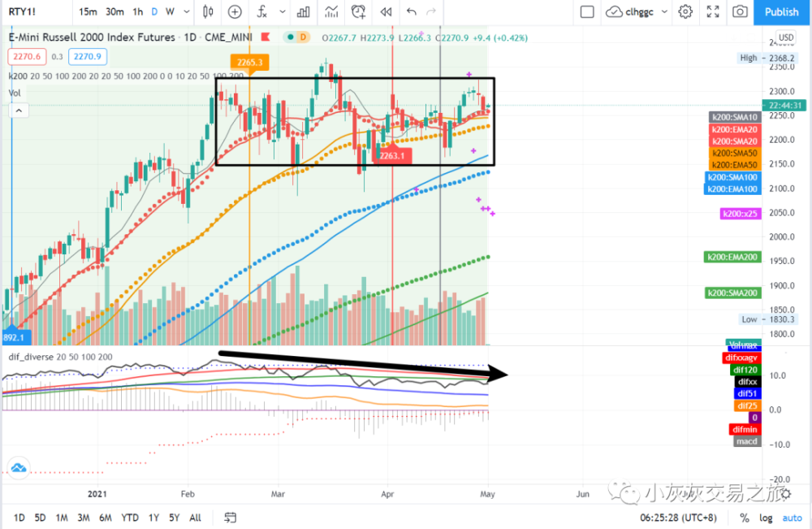Create an alert with the alarm clock icon
812x529 pixels.
pyautogui.click(x=358, y=11)
